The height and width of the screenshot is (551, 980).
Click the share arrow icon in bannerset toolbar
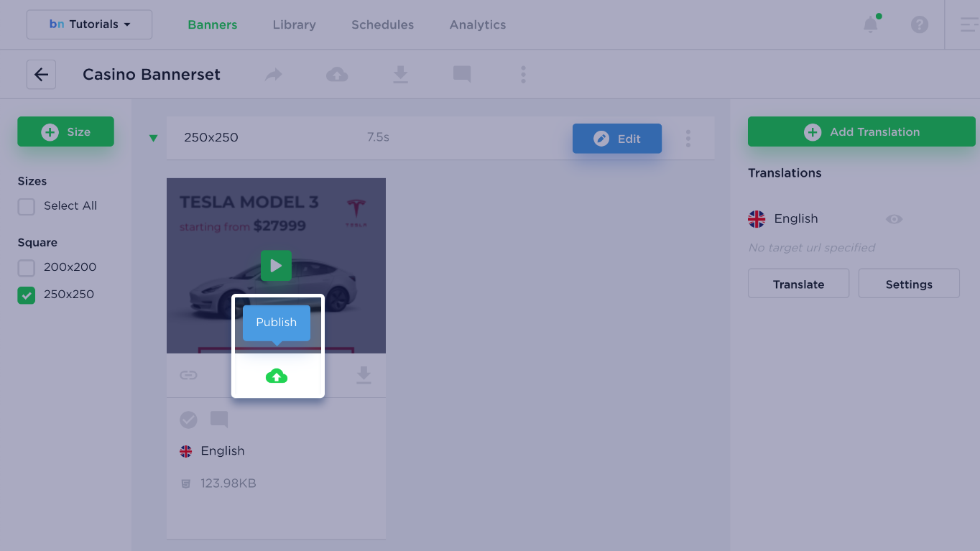274,74
